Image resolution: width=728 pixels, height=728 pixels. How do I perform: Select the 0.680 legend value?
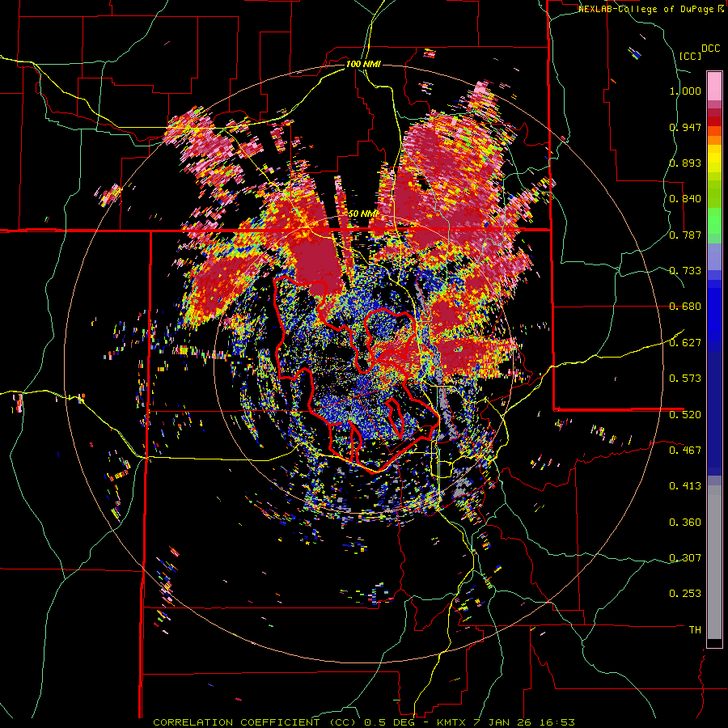coord(685,307)
